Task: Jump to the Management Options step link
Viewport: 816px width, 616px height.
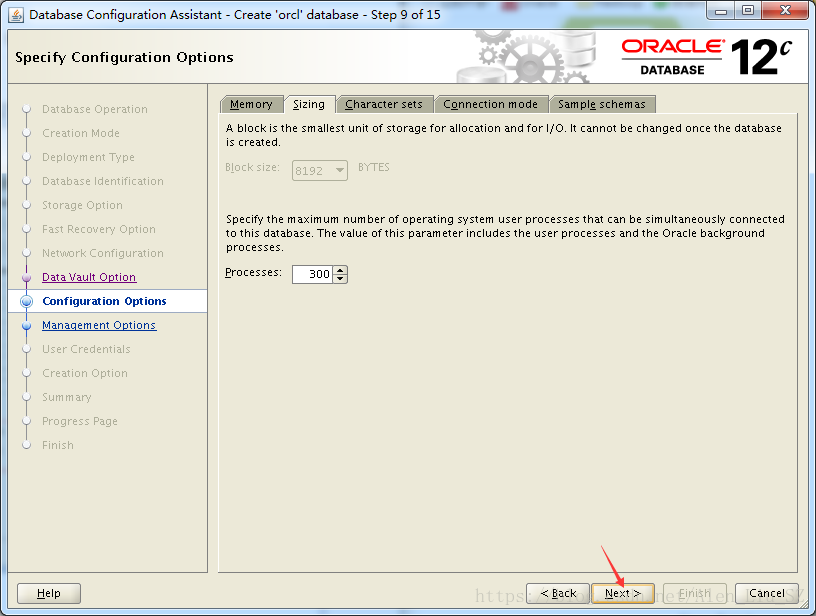Action: [99, 325]
